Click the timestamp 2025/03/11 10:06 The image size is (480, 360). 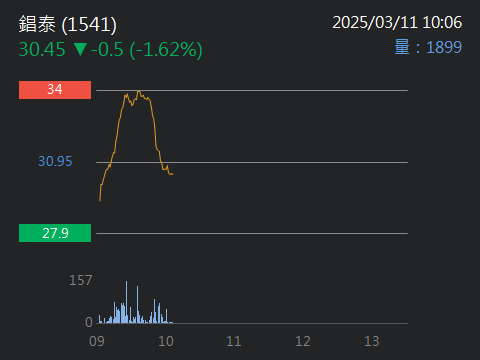point(397,23)
